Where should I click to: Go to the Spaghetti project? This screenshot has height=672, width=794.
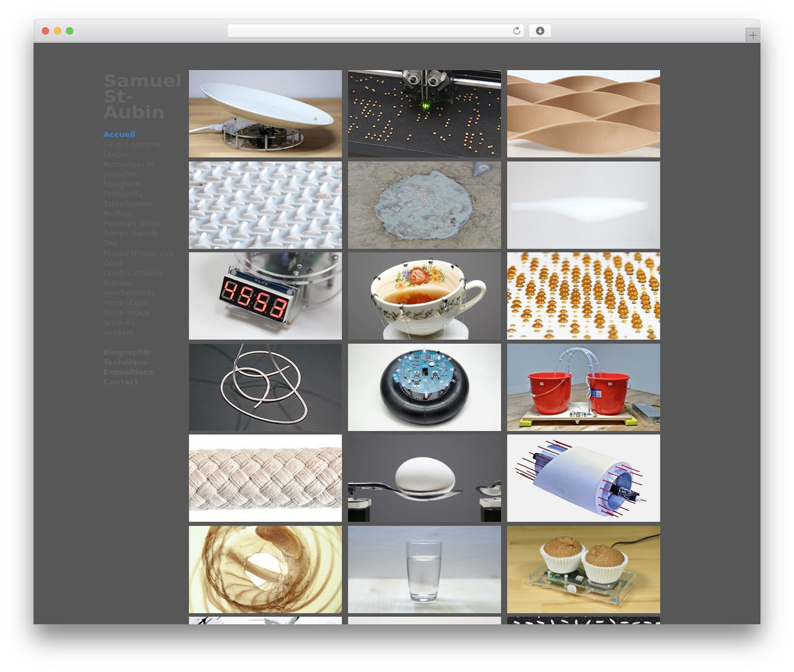tap(122, 183)
